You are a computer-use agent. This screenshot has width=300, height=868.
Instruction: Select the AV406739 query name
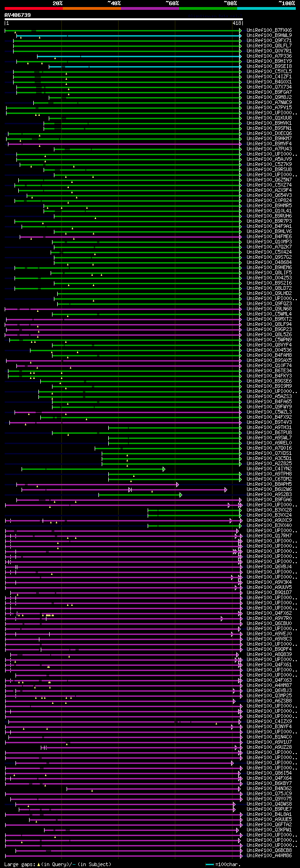point(18,15)
